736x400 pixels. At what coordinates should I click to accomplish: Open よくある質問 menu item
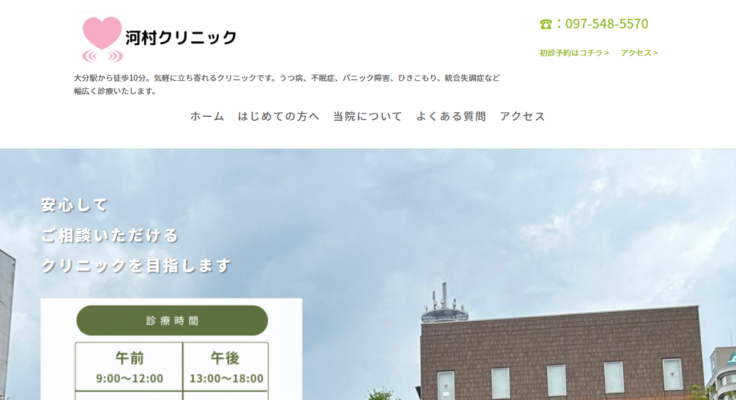tap(451, 116)
